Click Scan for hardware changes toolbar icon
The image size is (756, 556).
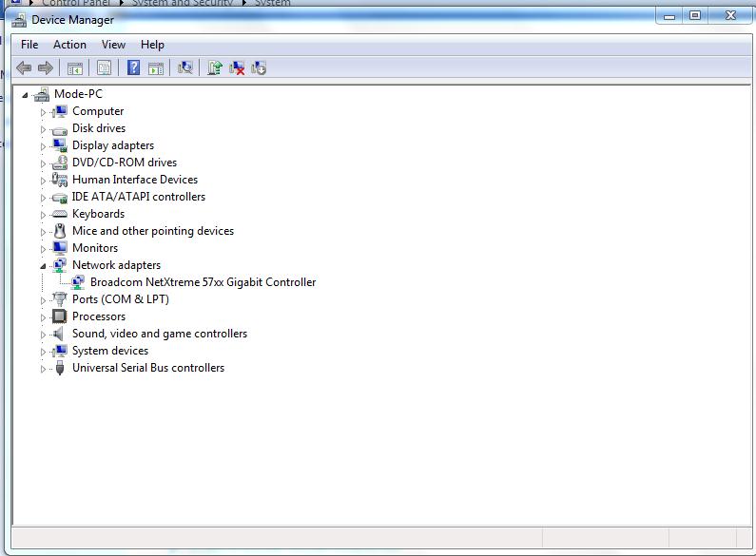click(x=185, y=67)
